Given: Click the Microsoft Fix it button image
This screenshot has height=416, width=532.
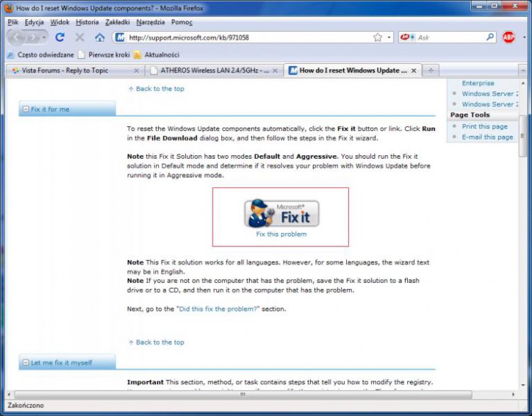Looking at the screenshot, I should click(282, 213).
